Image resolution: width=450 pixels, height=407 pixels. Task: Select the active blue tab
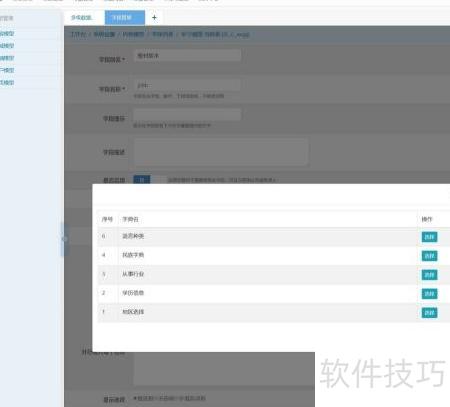pos(125,18)
